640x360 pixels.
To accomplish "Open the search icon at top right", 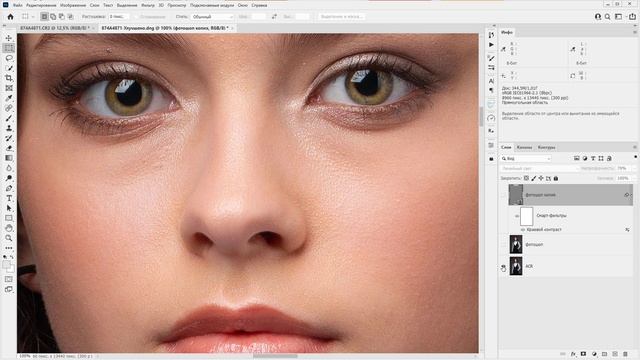I will click(x=608, y=17).
